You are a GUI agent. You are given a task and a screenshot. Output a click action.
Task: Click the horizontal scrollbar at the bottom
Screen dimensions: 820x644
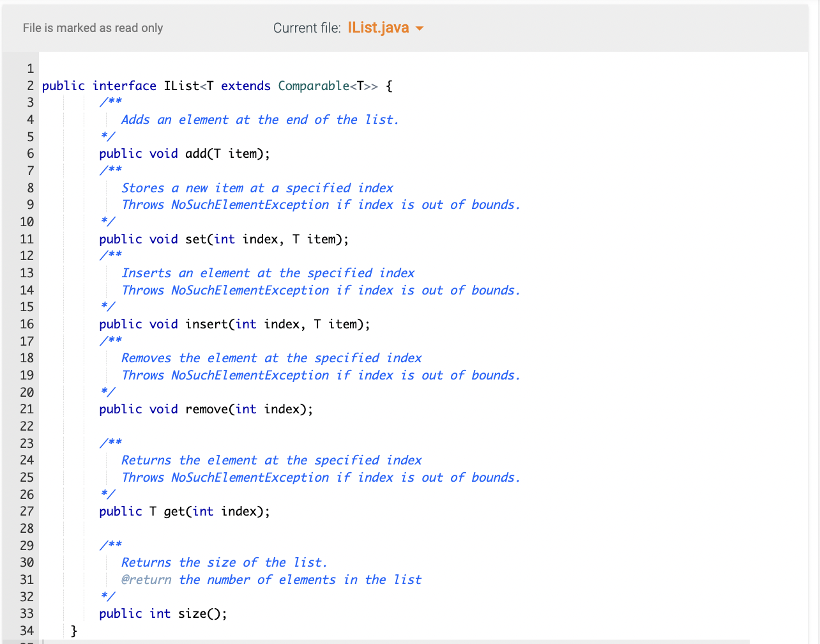383,641
